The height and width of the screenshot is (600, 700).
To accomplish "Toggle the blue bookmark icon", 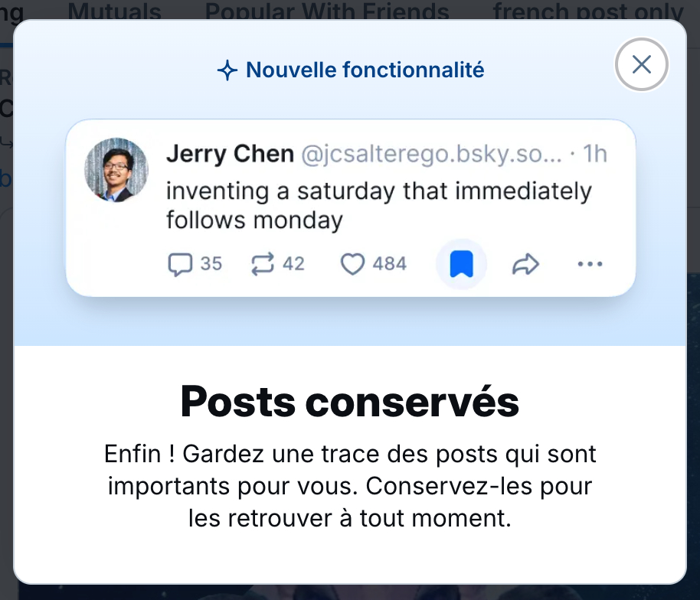I will (x=461, y=265).
